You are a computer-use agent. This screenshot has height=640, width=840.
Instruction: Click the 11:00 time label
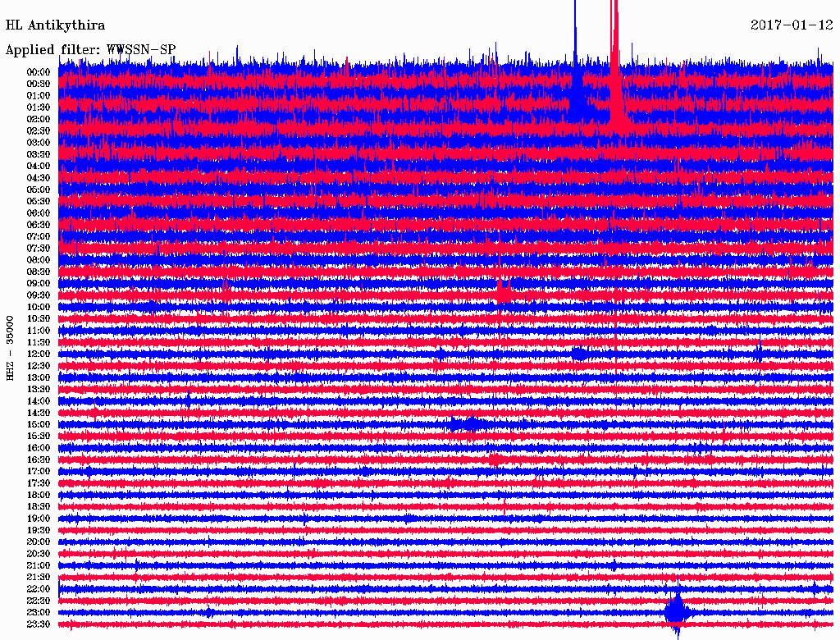click(39, 330)
